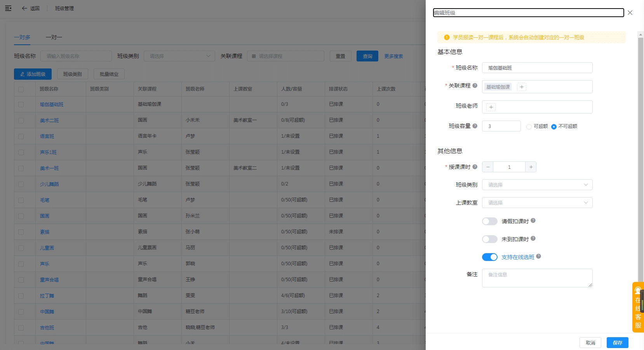Viewport: 644px width, 350px height.
Task: Click the orange warning info icon
Action: pyautogui.click(x=446, y=37)
